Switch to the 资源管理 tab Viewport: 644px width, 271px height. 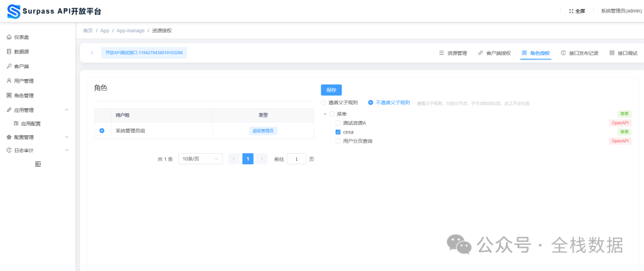coord(453,53)
